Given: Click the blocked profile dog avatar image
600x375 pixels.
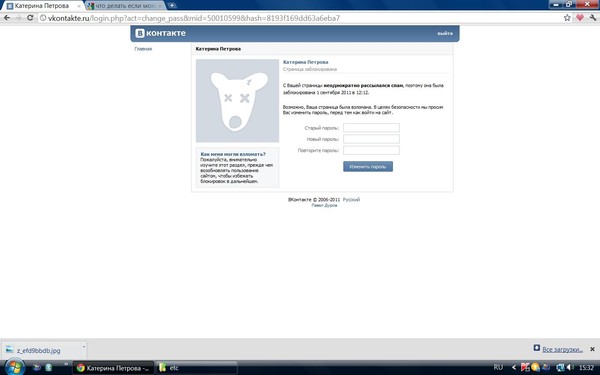Looking at the screenshot, I should pyautogui.click(x=237, y=101).
